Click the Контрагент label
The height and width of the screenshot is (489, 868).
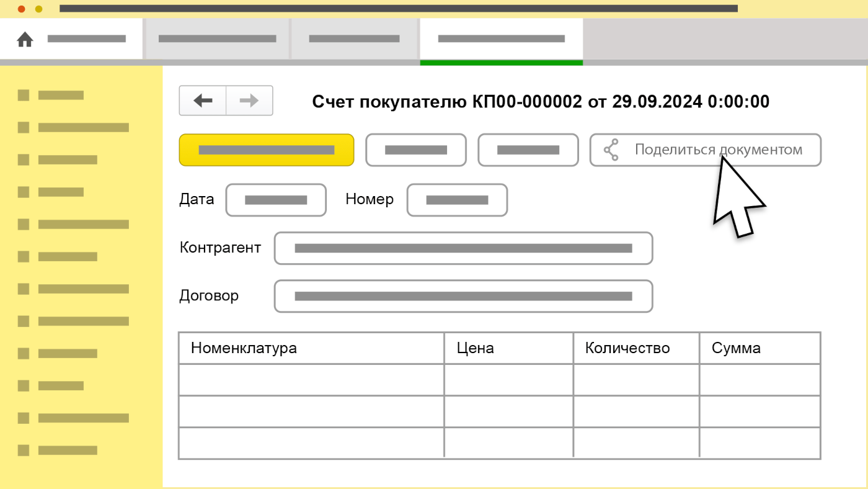(220, 248)
